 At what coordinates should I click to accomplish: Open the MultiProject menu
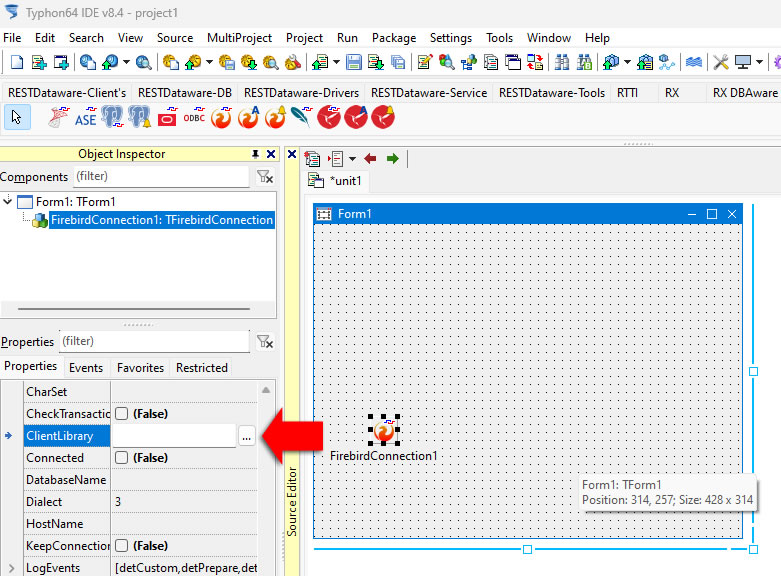tap(239, 38)
